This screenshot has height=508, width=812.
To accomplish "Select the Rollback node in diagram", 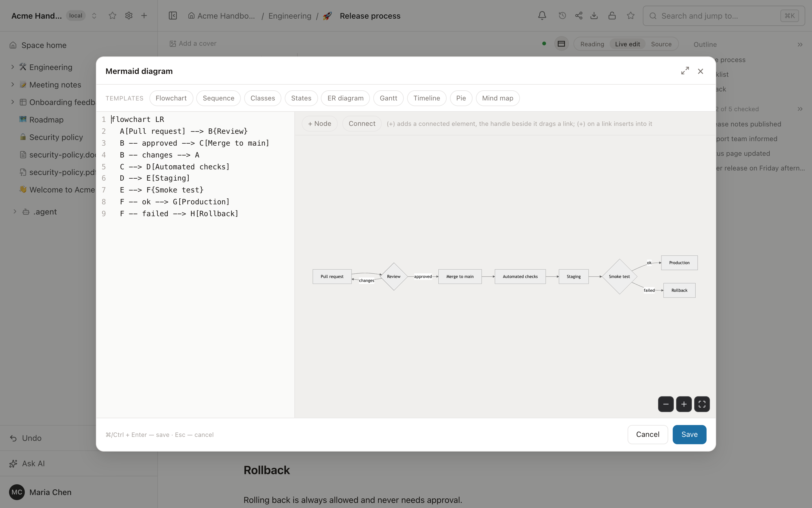I will pyautogui.click(x=679, y=290).
